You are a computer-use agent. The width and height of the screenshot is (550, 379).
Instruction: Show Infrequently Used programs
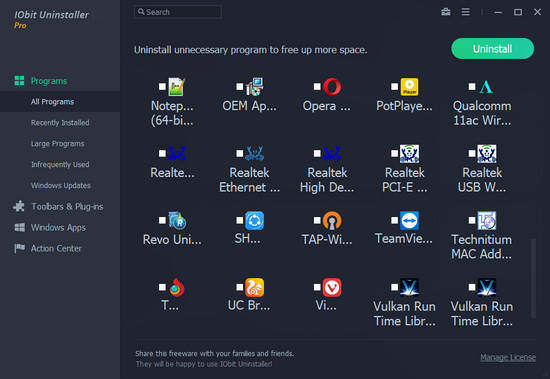[x=60, y=165]
